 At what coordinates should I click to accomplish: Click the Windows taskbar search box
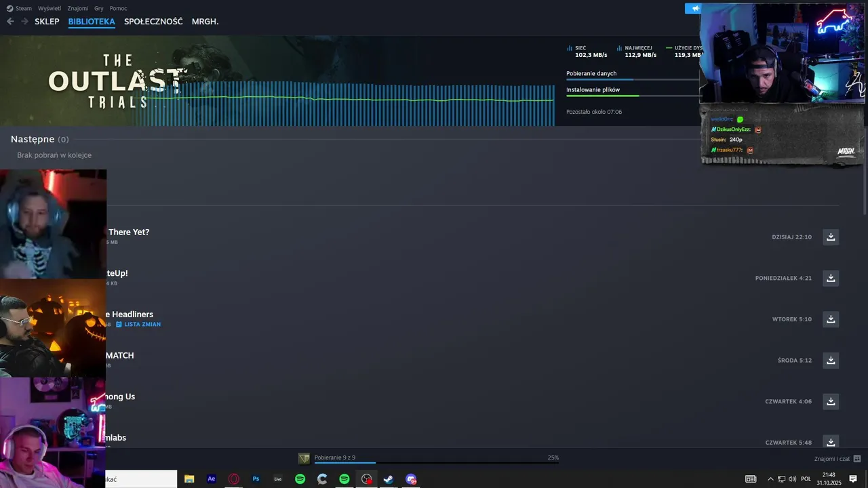pos(141,479)
